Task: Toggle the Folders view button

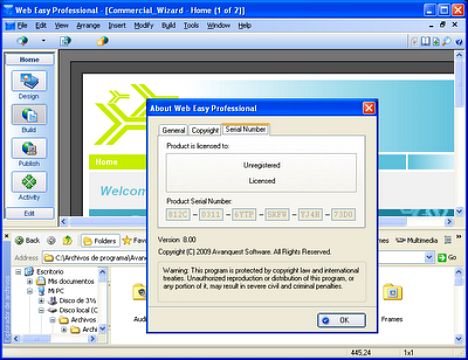Action: [x=100, y=241]
